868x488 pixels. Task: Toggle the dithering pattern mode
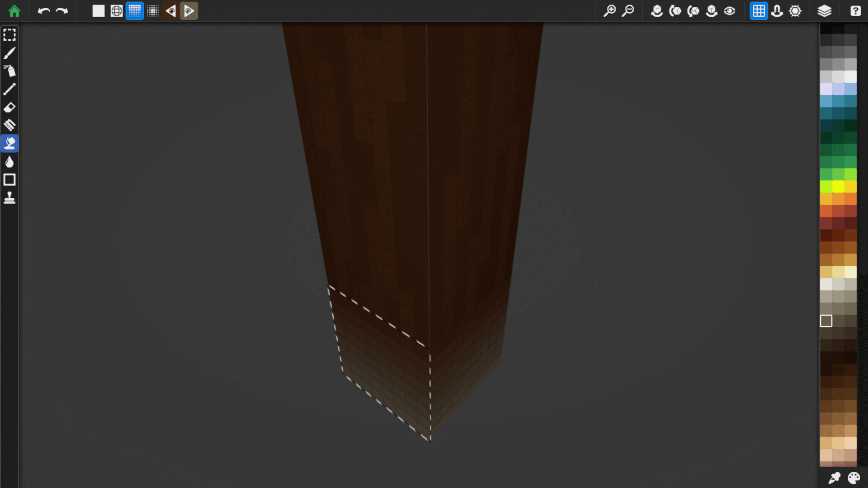[153, 11]
